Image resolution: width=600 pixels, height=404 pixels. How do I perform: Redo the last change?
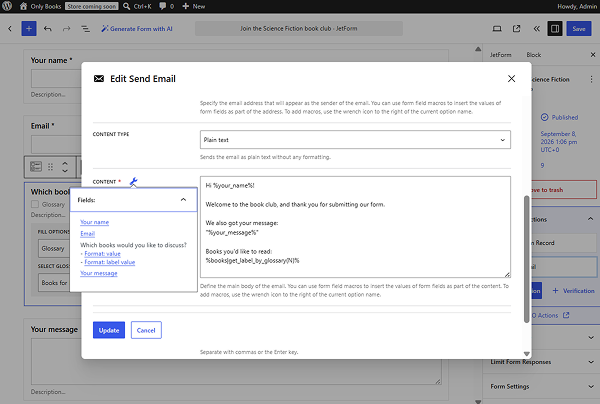(67, 29)
